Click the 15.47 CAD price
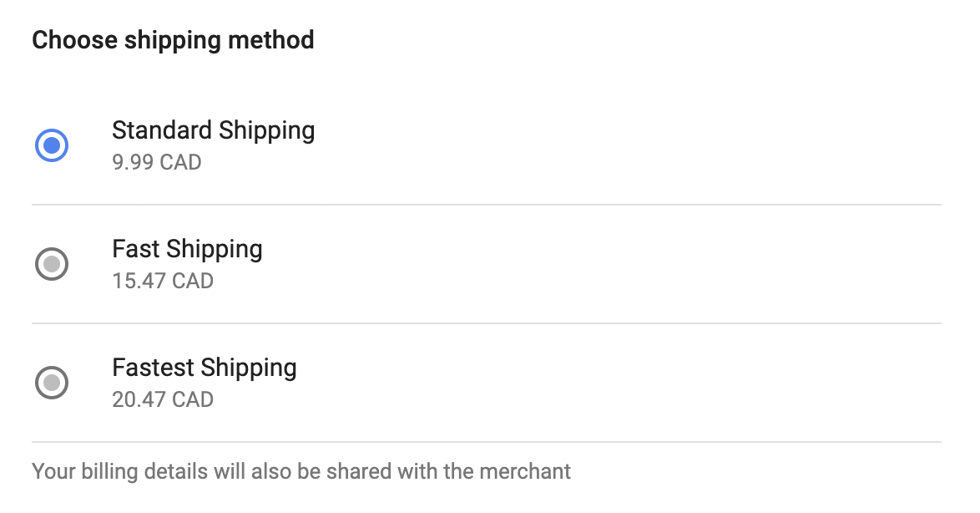The width and height of the screenshot is (980, 513). [x=163, y=281]
